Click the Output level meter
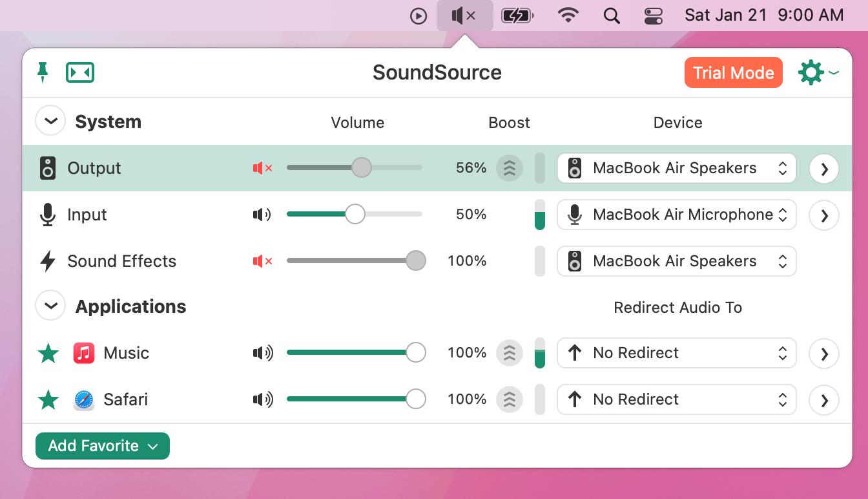 pyautogui.click(x=540, y=168)
